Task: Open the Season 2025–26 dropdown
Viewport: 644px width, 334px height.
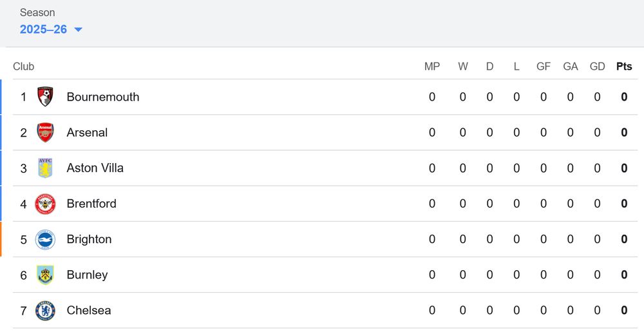Action: pyautogui.click(x=44, y=29)
